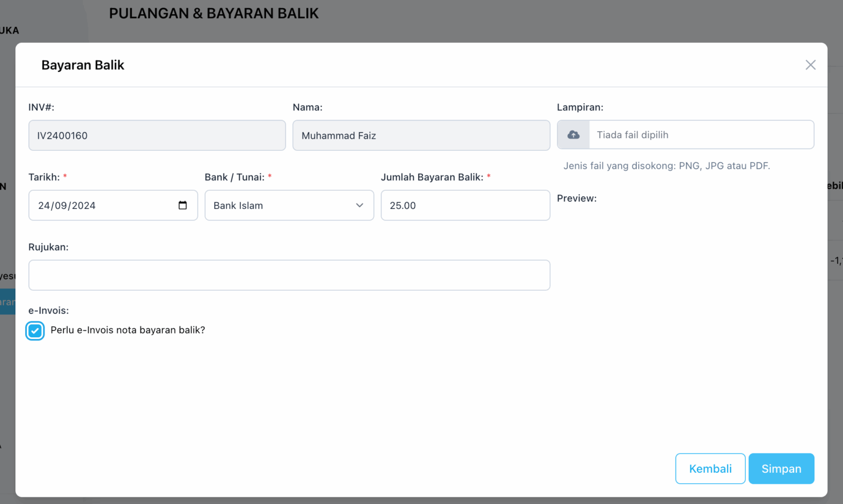The height and width of the screenshot is (504, 843).
Task: Click the Nama field with Muhammad Faiz
Action: (421, 135)
